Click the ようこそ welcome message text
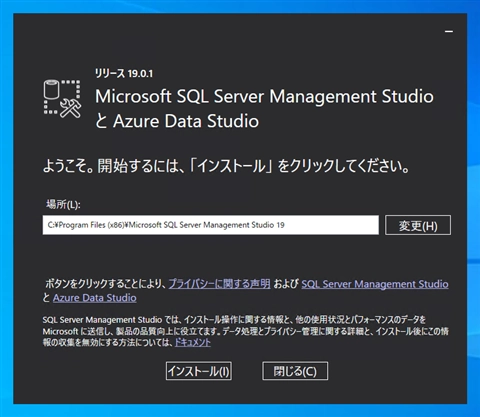The image size is (480, 417). 226,166
